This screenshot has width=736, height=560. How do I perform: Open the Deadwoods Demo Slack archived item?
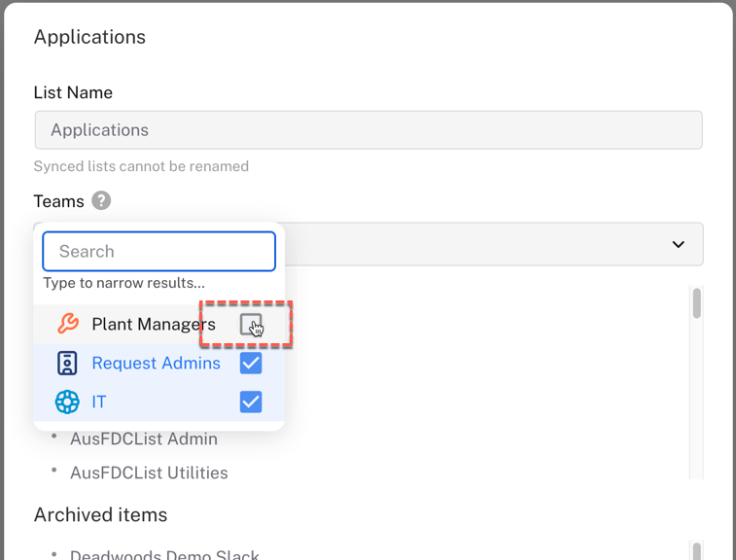click(x=164, y=555)
